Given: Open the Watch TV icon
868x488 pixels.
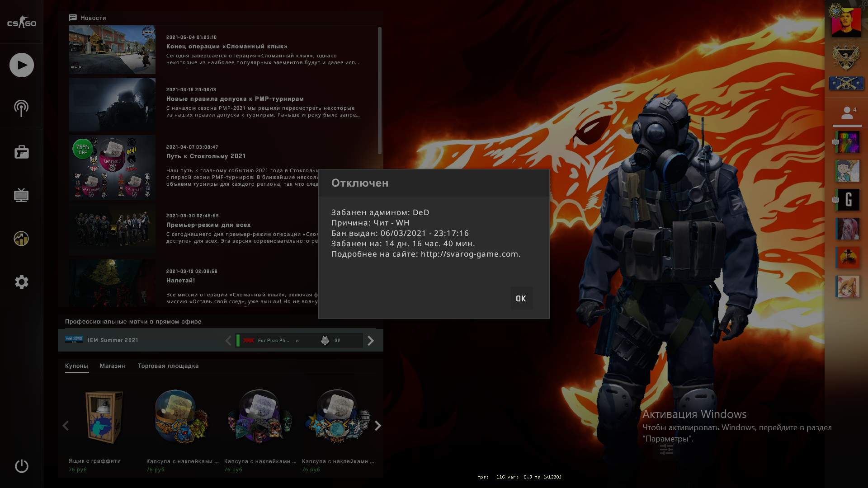Looking at the screenshot, I should [21, 195].
